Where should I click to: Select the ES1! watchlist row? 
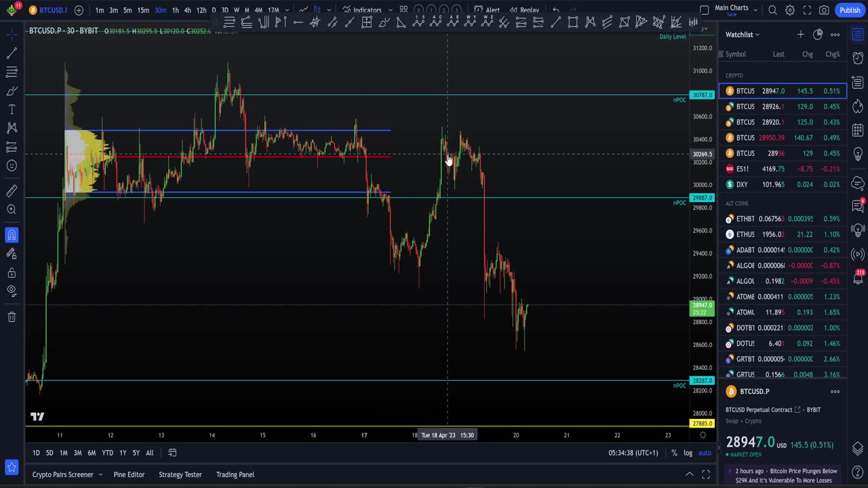click(783, 169)
